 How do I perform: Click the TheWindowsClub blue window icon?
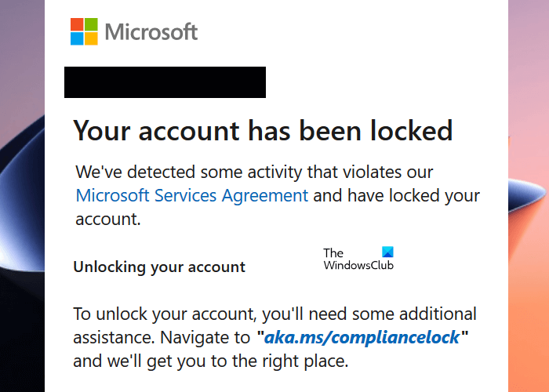(x=387, y=252)
